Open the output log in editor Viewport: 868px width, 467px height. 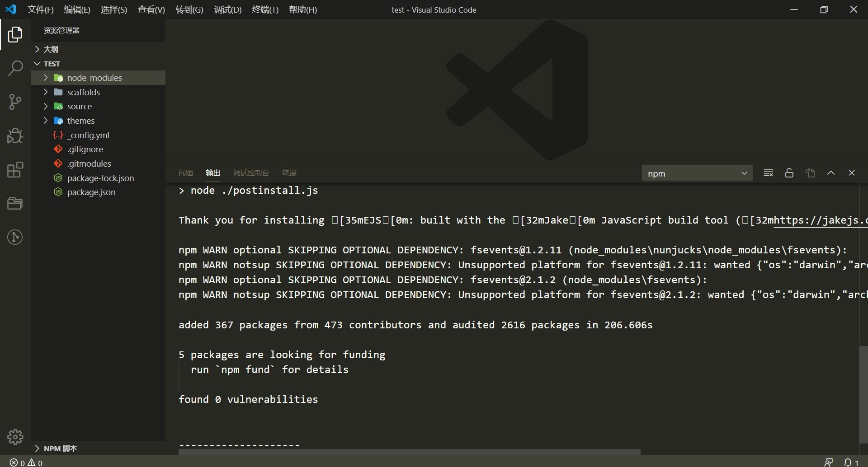810,173
